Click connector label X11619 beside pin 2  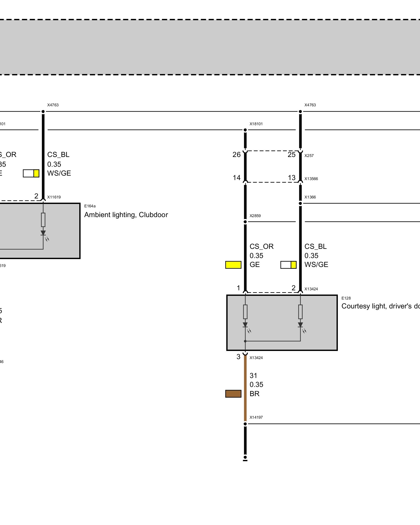(54, 197)
